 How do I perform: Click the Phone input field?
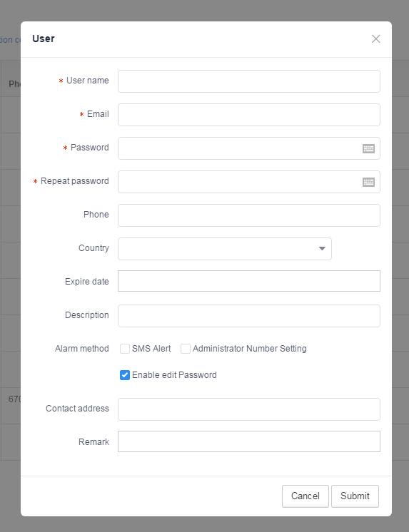click(249, 215)
